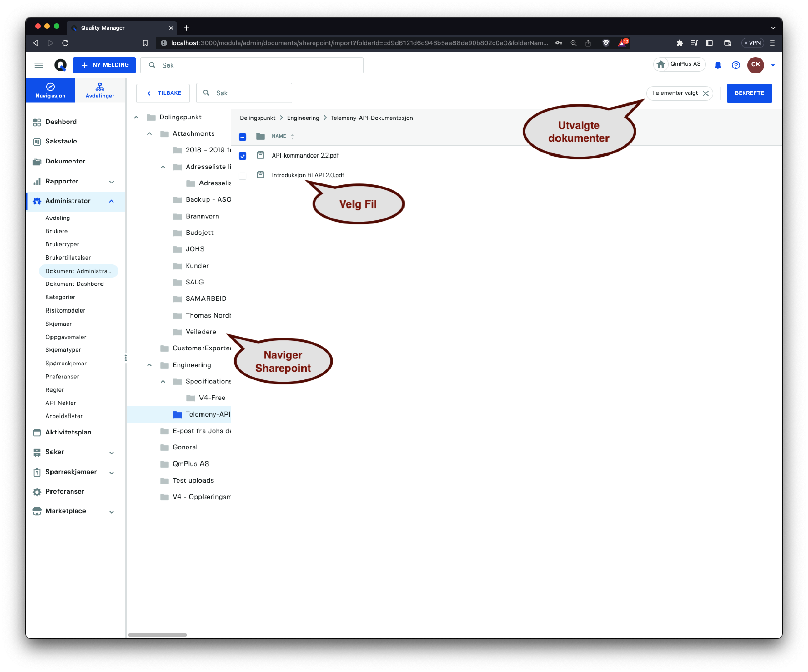Open Sakstavle in the sidebar
The width and height of the screenshot is (808, 672).
pos(61,141)
